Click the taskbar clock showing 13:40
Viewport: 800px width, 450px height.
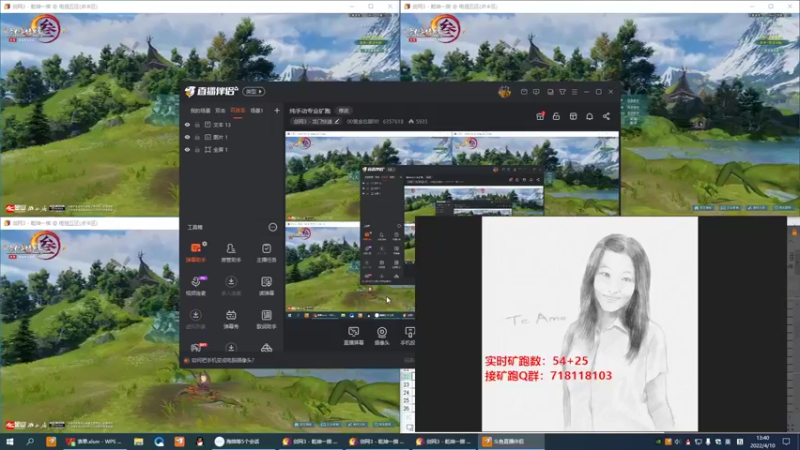(x=762, y=441)
